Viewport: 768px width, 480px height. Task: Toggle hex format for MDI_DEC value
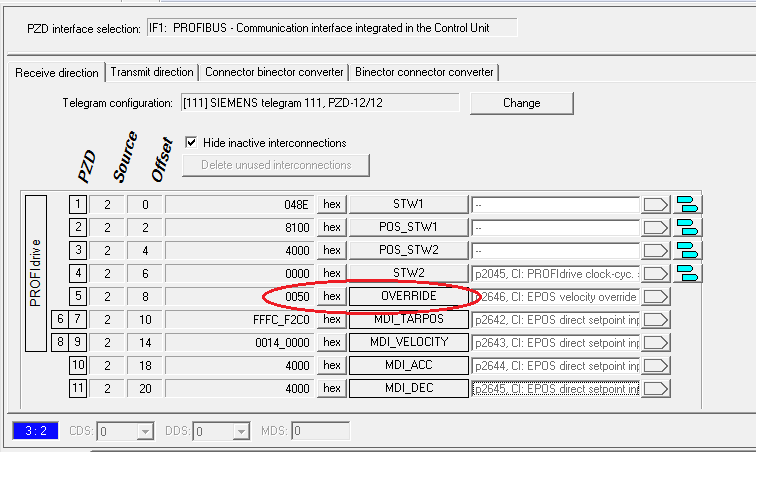[332, 388]
